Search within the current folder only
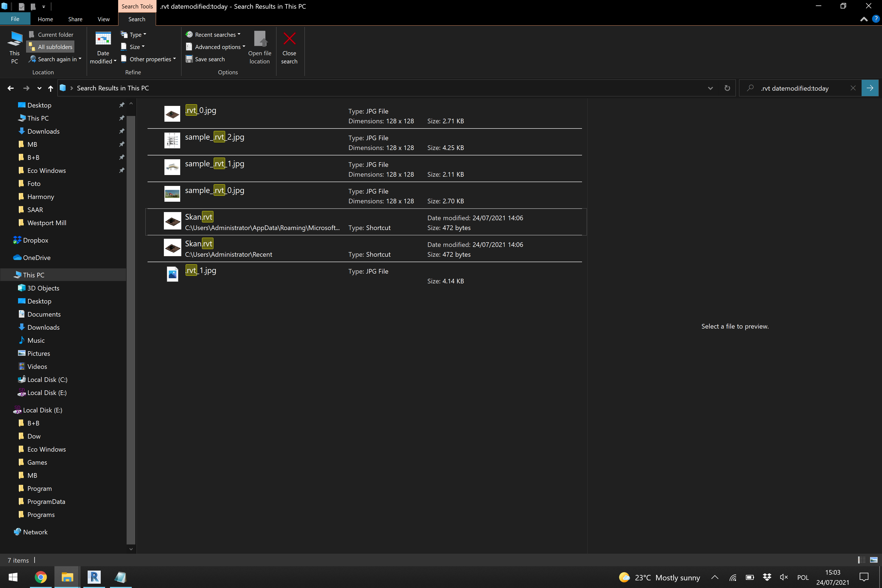882x588 pixels. 51,34
